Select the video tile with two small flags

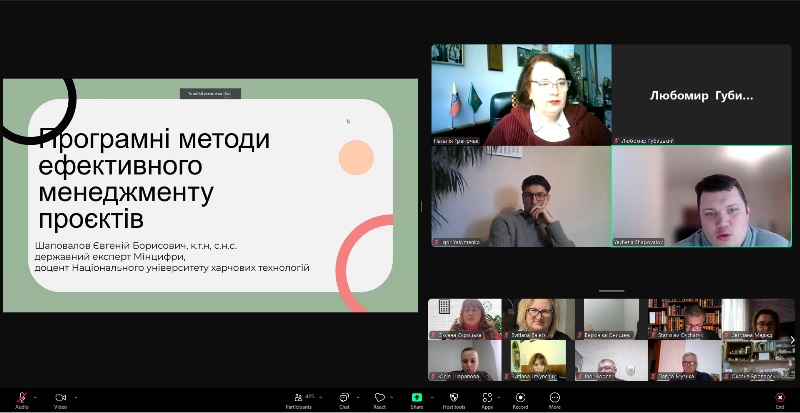point(521,95)
